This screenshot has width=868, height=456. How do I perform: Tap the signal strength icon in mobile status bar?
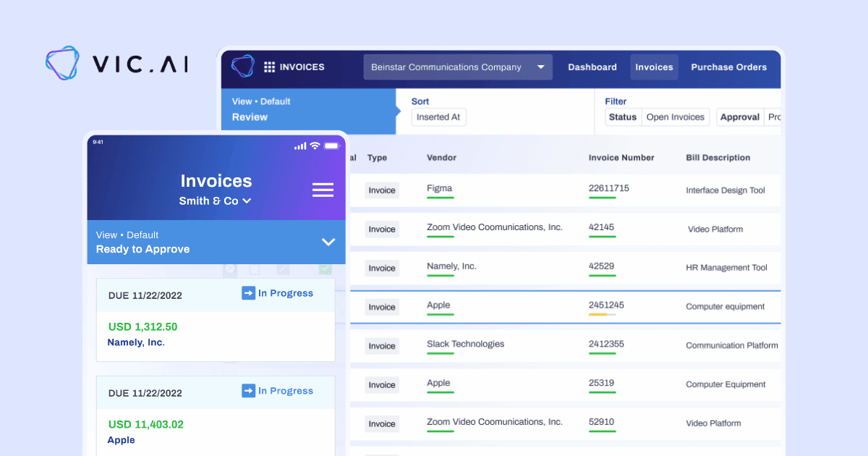tap(300, 146)
